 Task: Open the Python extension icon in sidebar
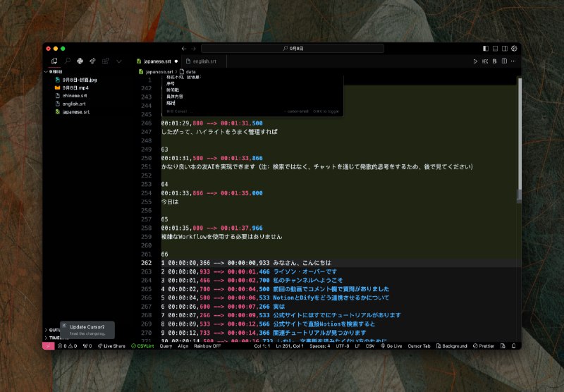(x=80, y=61)
